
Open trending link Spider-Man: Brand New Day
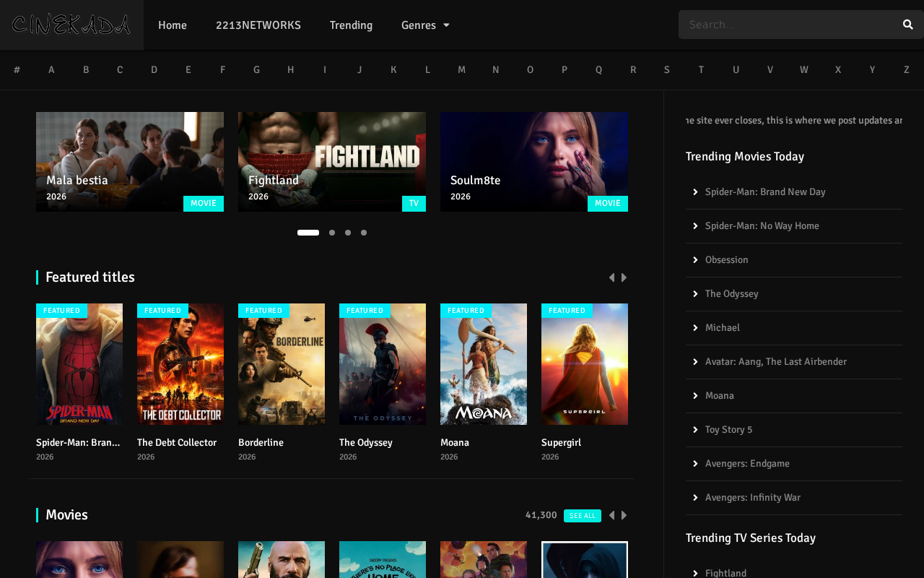click(765, 192)
